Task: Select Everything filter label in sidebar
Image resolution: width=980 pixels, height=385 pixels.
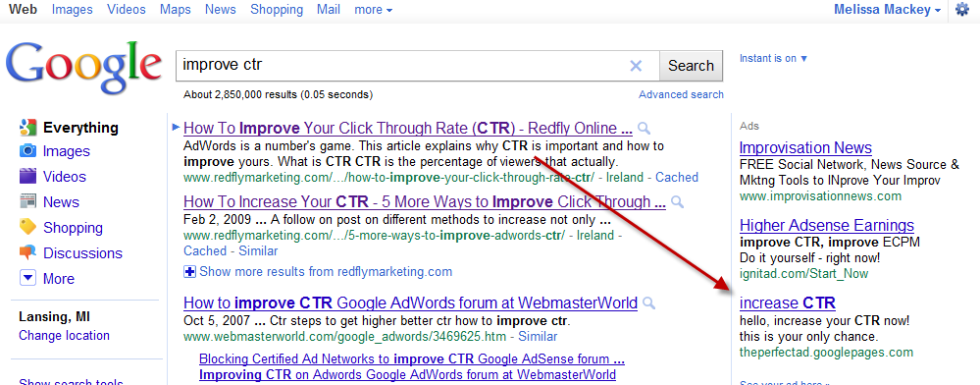Action: click(x=80, y=128)
